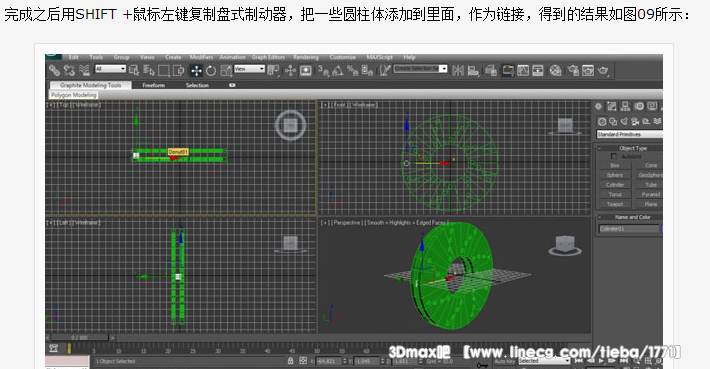Click the Teapot primitive button
The width and height of the screenshot is (710, 369).
614,204
